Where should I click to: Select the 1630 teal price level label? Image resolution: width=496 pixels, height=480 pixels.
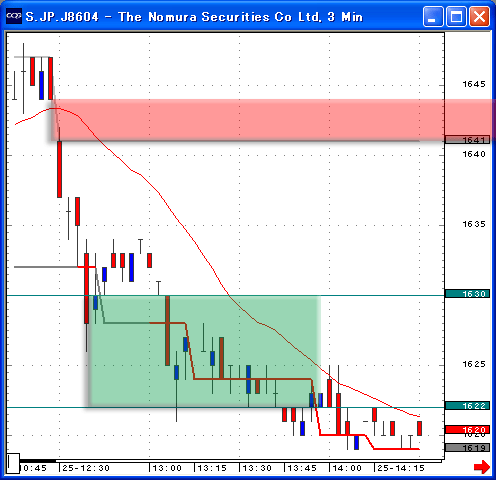coord(467,294)
